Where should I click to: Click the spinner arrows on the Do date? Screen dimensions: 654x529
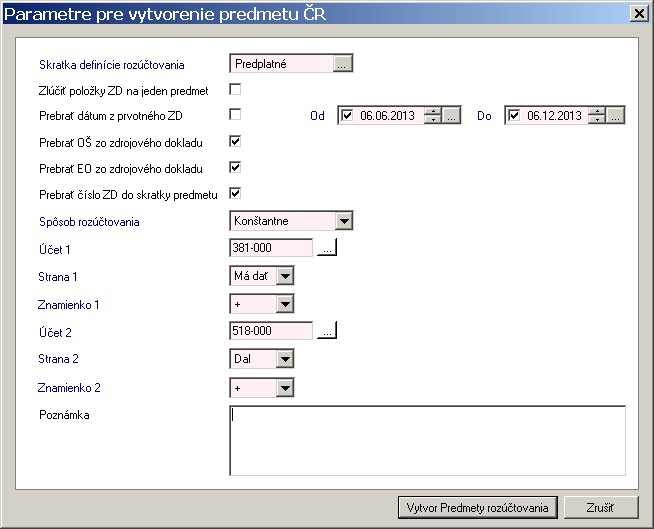tap(598, 116)
